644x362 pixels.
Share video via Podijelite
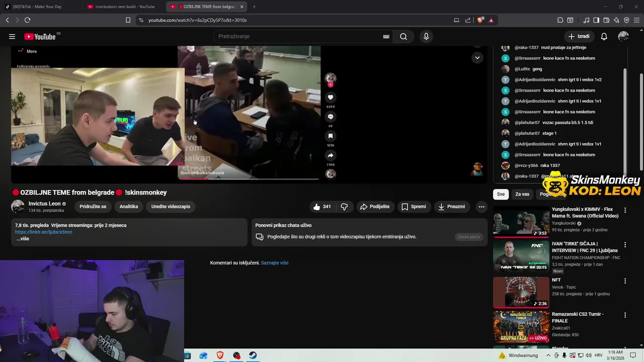pos(375,207)
